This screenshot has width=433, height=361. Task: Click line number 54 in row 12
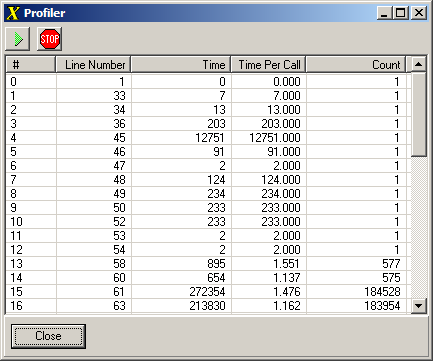[119, 250]
